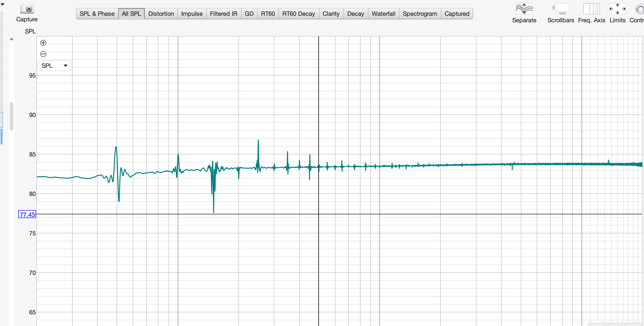Click the vertical scroll up arrow
The image size is (644, 326).
pos(12,39)
